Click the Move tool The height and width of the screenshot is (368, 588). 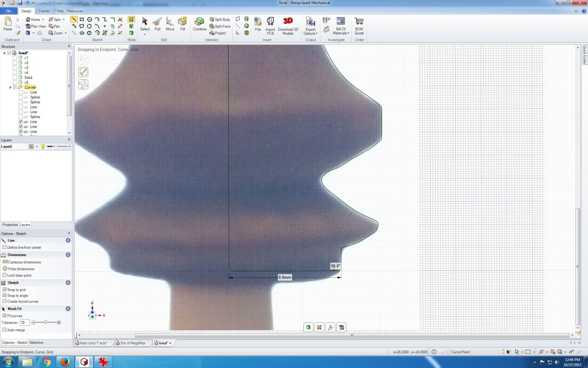point(170,24)
